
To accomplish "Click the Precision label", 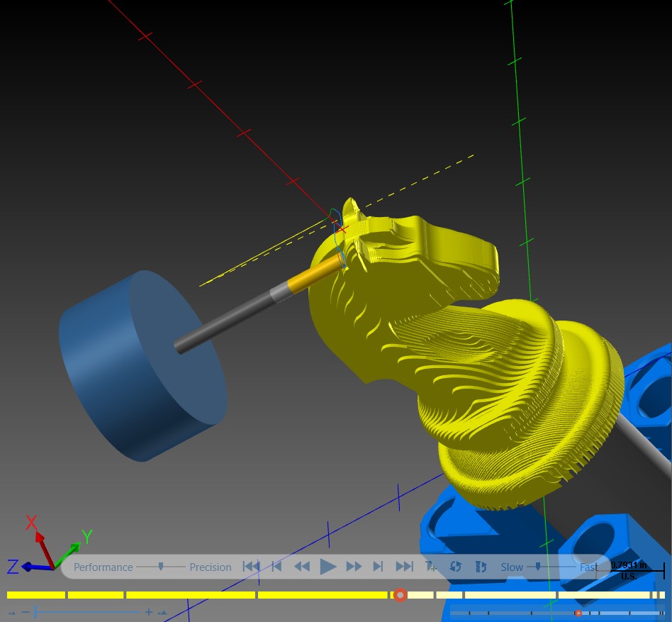I will pos(211,567).
